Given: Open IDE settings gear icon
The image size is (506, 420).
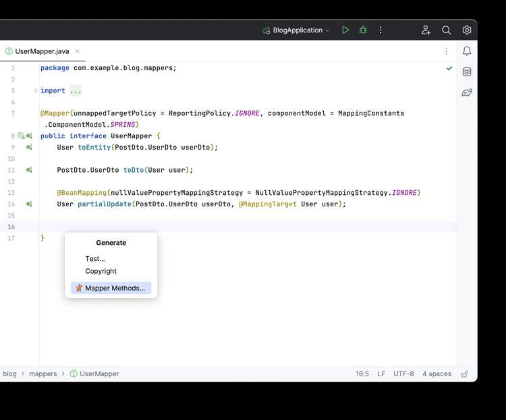Looking at the screenshot, I should pyautogui.click(x=467, y=30).
